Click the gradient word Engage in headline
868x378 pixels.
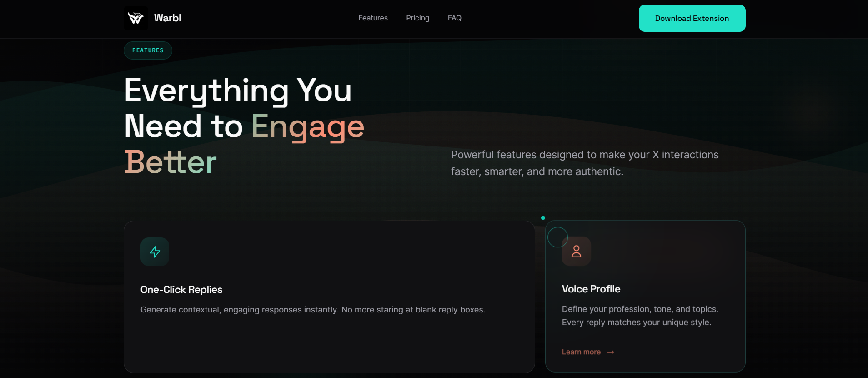[308, 126]
